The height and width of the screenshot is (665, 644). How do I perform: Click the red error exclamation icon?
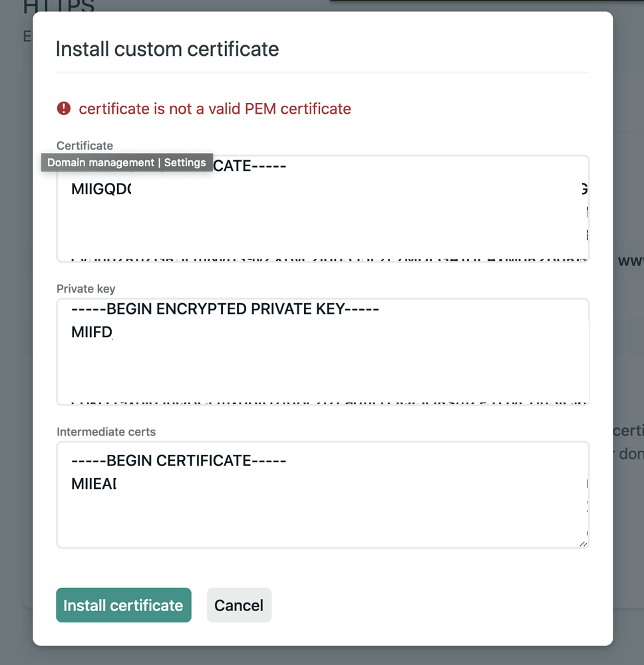coord(63,108)
